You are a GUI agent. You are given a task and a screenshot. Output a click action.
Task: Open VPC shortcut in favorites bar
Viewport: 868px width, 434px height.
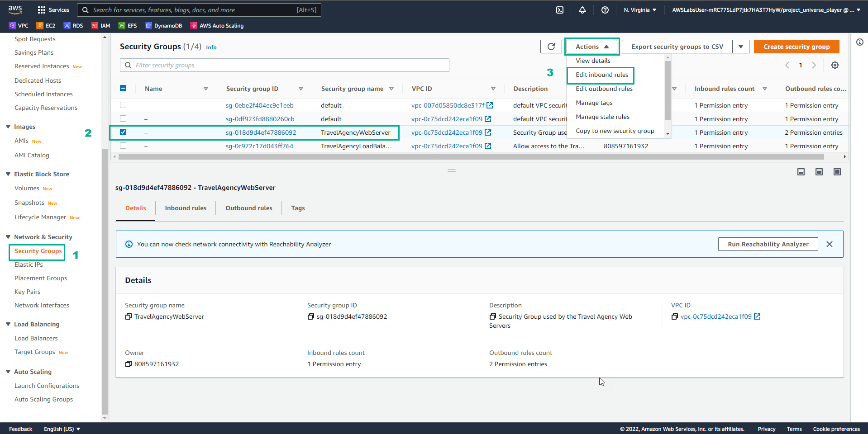19,26
